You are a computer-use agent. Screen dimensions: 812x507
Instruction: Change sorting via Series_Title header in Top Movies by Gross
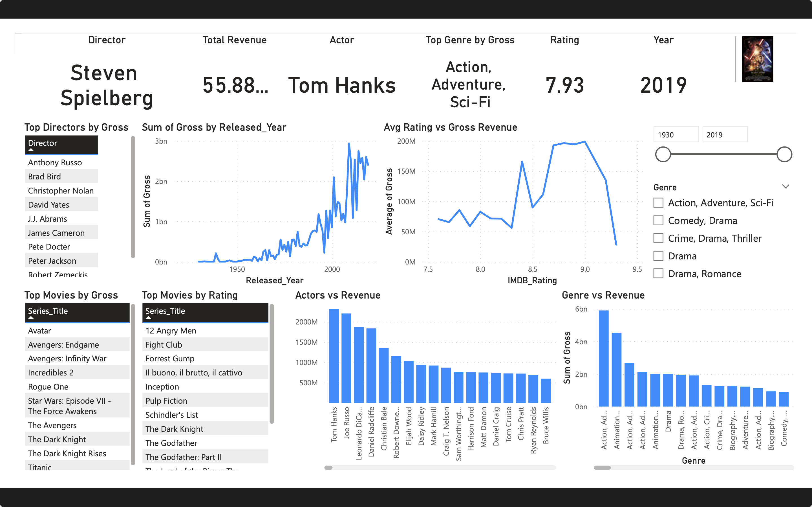tap(47, 311)
